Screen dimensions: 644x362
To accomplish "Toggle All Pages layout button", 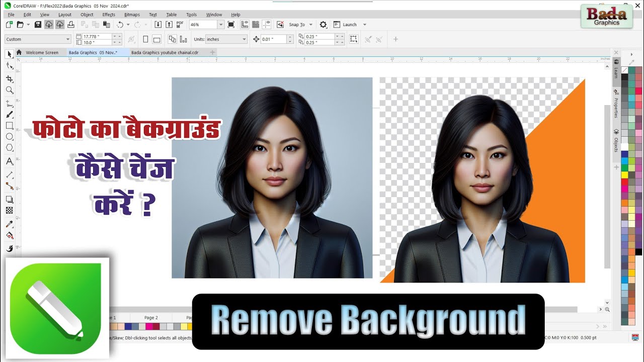I will pyautogui.click(x=172, y=39).
